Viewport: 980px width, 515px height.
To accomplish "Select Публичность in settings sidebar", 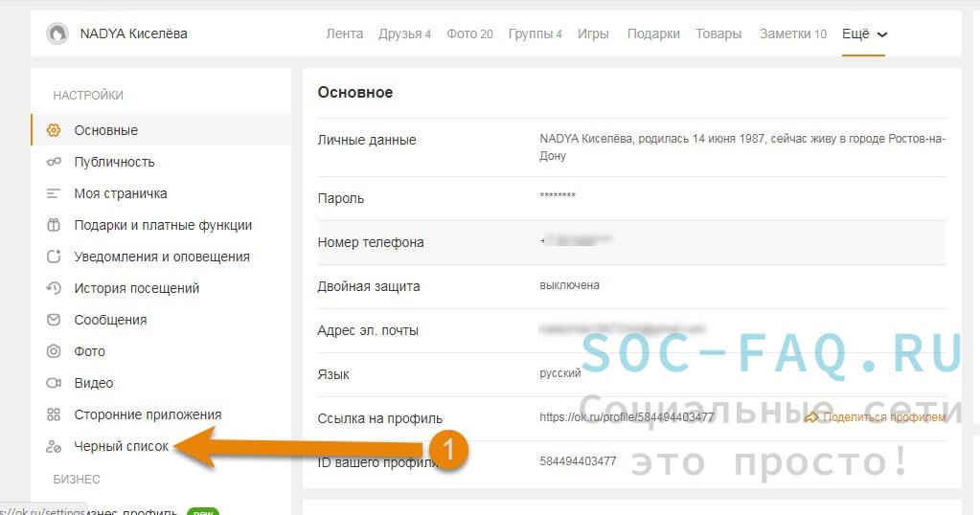I will click(x=161, y=162).
